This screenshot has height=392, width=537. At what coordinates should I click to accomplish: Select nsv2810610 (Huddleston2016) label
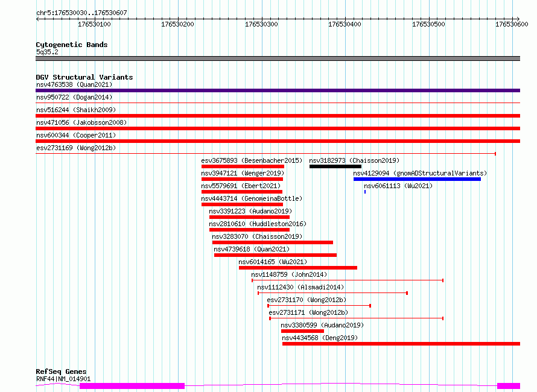click(258, 224)
